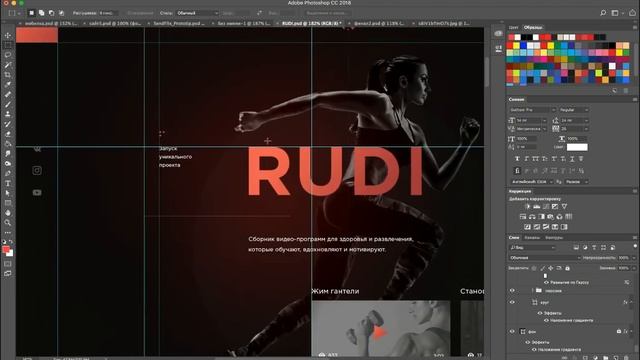640x360 pixels.
Task: Click the Photo Filter adjustment icon
Action: (550, 217)
